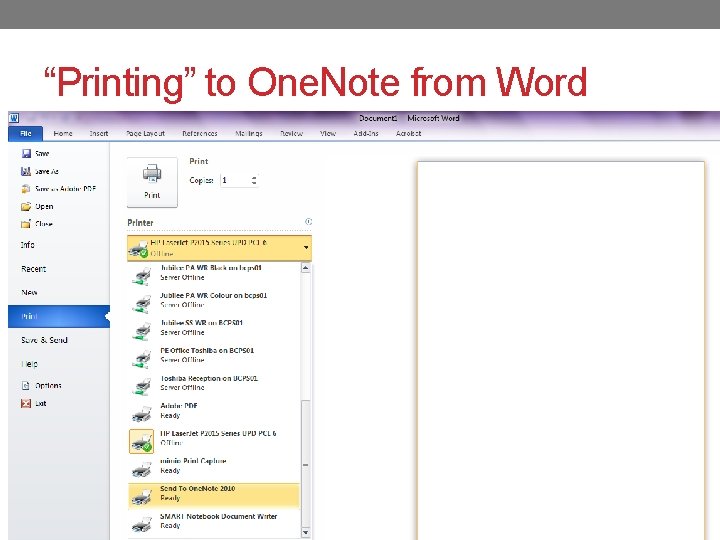Image resolution: width=720 pixels, height=540 pixels.
Task: Click the Options icon in sidebar
Action: [26, 386]
